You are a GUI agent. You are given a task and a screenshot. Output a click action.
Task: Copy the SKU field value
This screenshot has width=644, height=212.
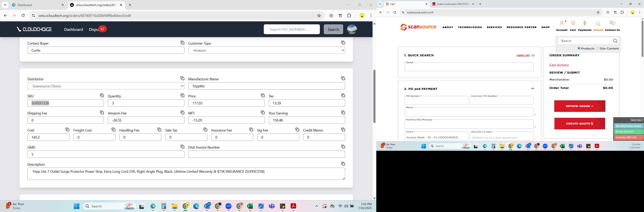pos(102,96)
